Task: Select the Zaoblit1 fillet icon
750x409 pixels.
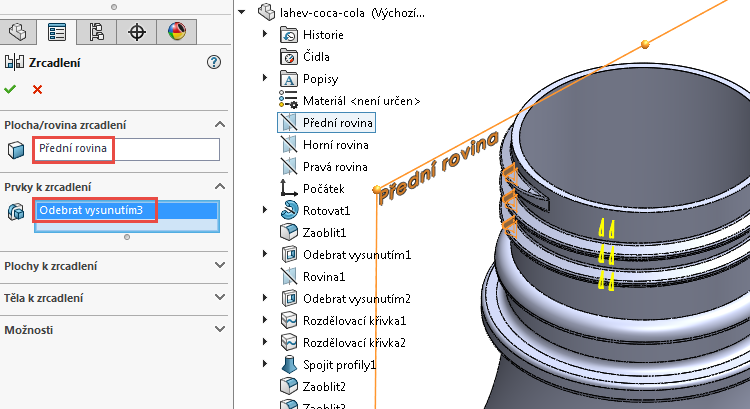Action: click(x=289, y=232)
